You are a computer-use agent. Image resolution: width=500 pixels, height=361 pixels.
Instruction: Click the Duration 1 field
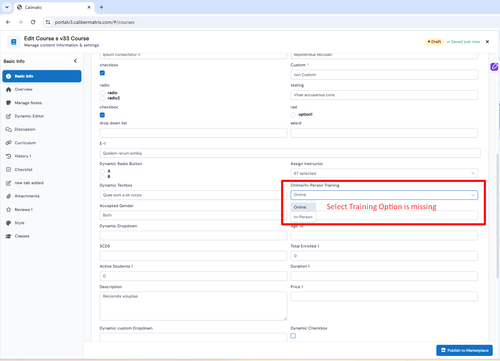pos(384,276)
